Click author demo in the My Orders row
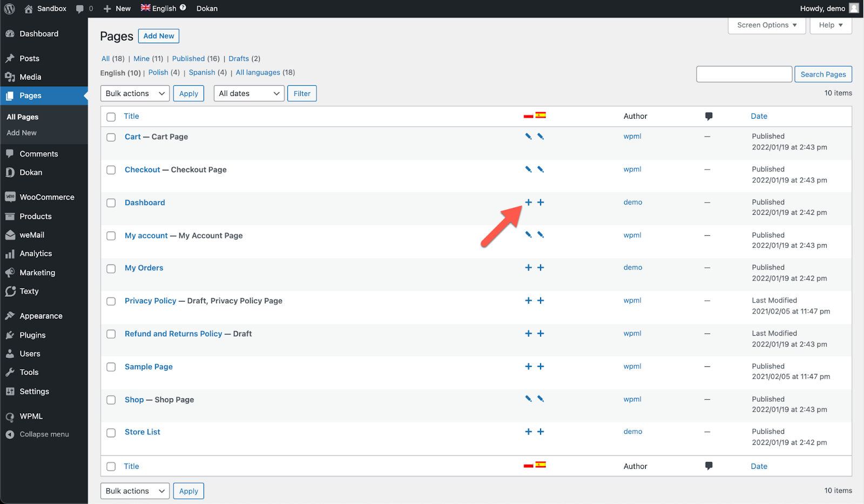 tap(633, 267)
